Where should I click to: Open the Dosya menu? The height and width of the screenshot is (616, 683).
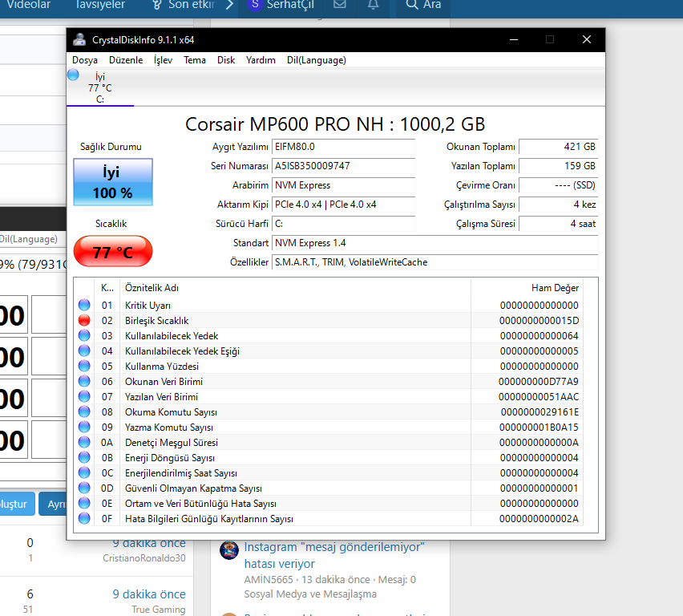[x=84, y=60]
